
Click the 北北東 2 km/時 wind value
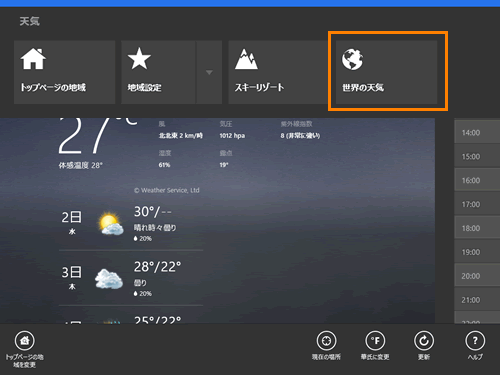coord(181,136)
